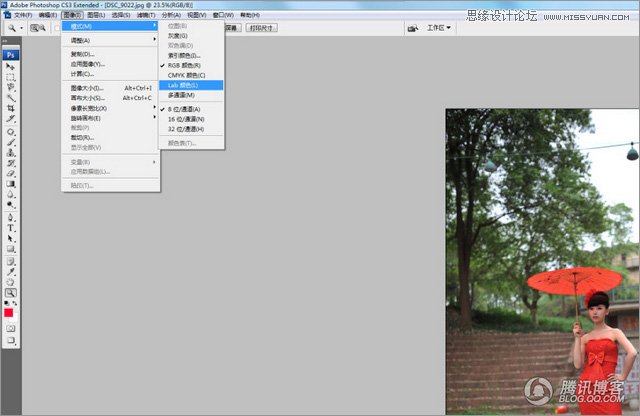Open the 文件(F) File menu

(23, 15)
